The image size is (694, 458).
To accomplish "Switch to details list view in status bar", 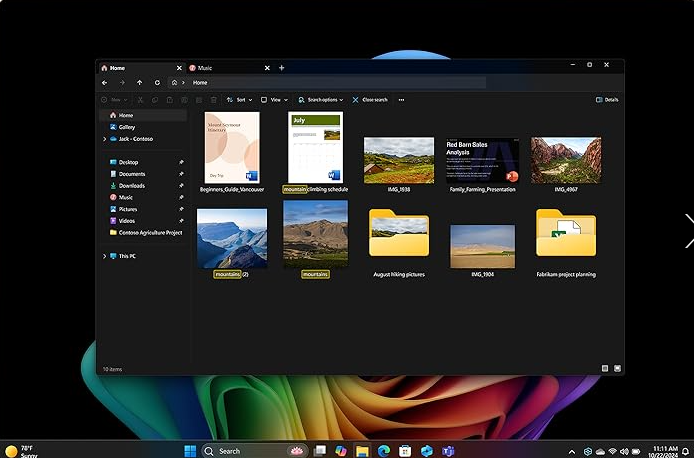I will click(605, 368).
